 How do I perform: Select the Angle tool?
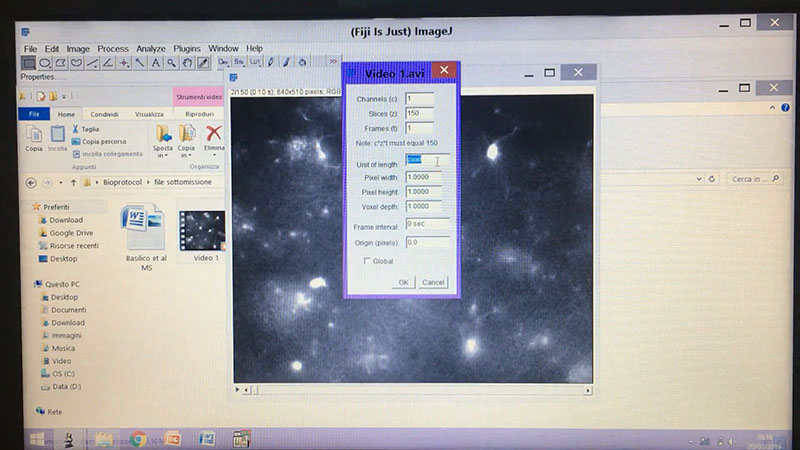click(x=108, y=63)
